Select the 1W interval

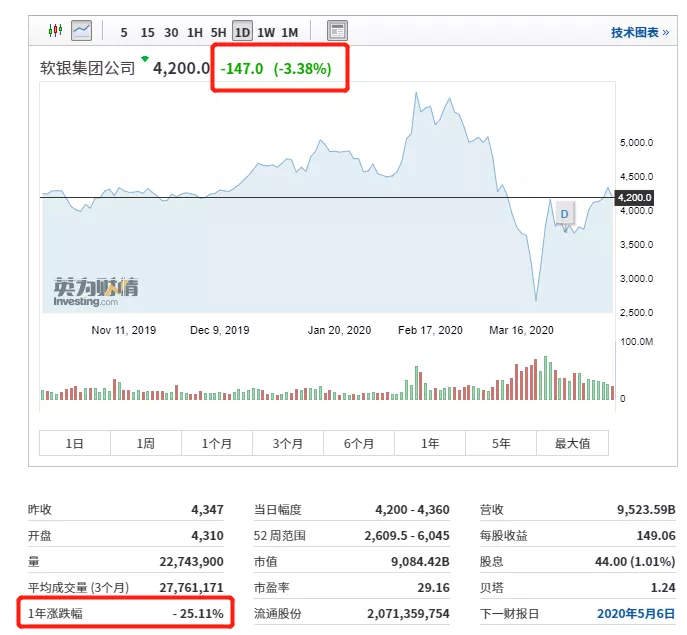point(266,32)
